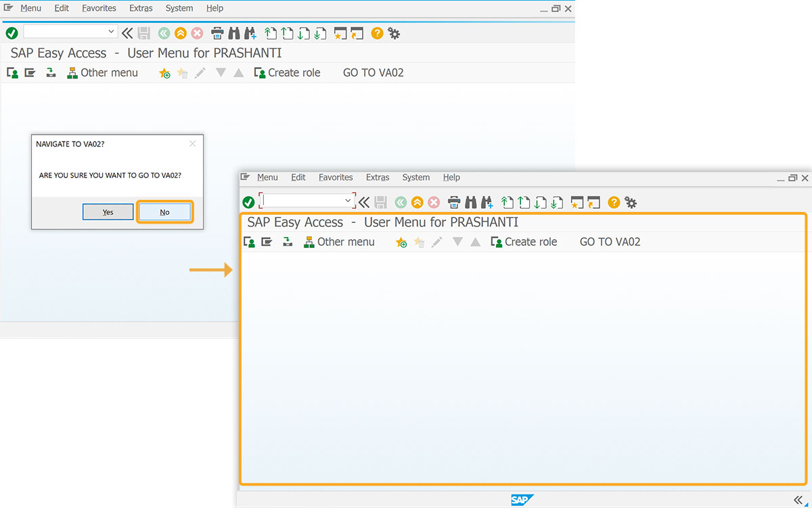812x508 pixels.
Task: Click the Print icon in front window
Action: click(454, 202)
